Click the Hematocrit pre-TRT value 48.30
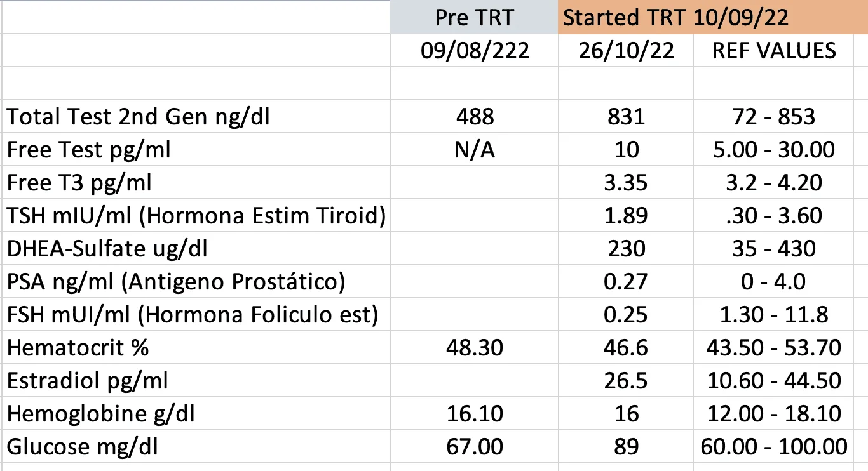Screen dimensions: 868x471 click(474, 348)
